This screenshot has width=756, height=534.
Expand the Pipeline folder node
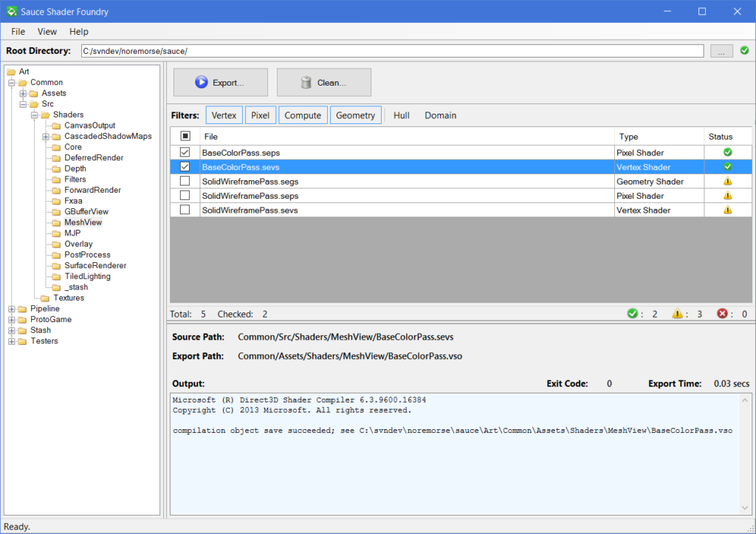[x=12, y=309]
